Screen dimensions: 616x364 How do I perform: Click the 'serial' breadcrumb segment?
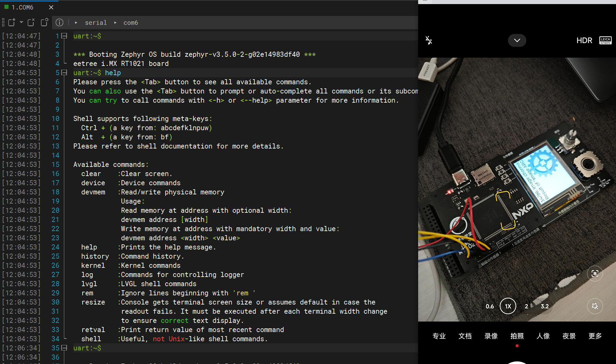point(96,23)
